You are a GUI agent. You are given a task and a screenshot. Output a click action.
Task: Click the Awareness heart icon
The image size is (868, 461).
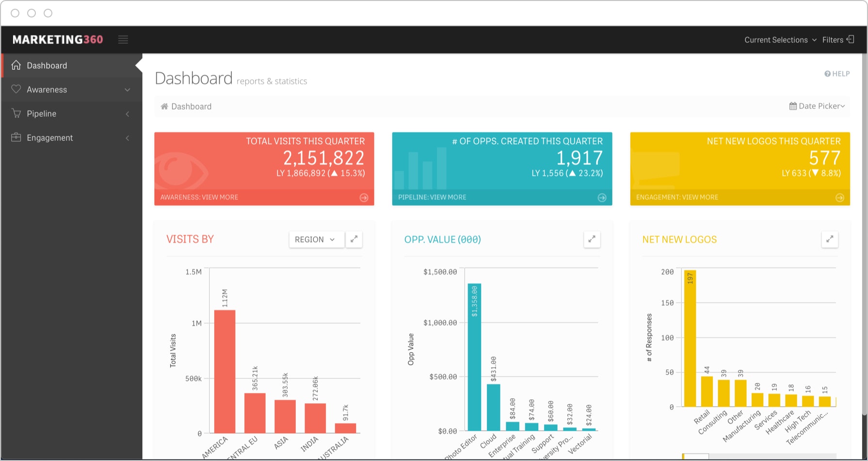(x=16, y=89)
